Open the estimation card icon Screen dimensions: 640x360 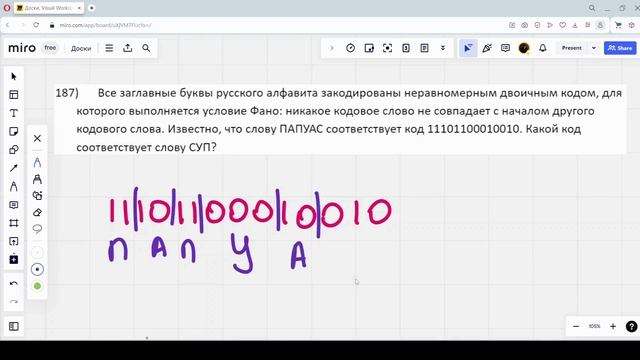(x=406, y=48)
